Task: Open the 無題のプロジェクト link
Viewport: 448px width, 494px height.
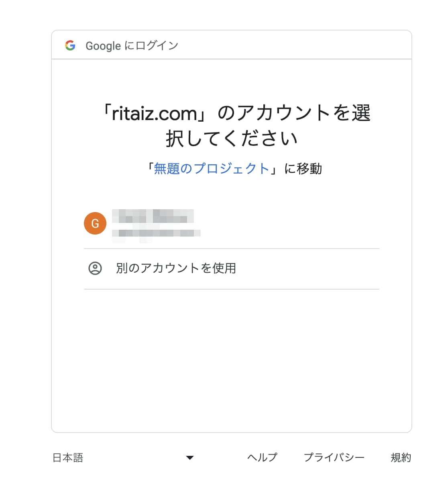Action: pyautogui.click(x=212, y=168)
